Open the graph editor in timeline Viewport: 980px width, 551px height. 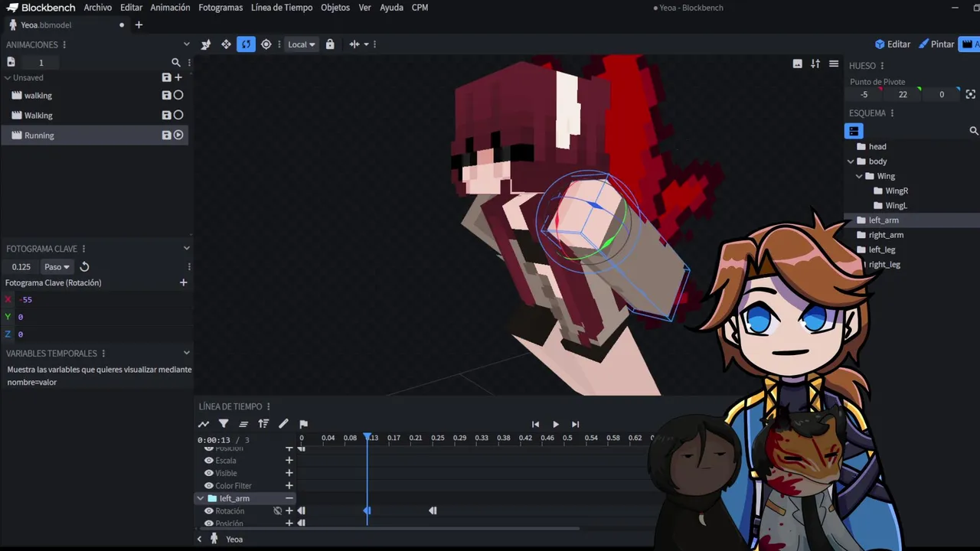(x=204, y=424)
